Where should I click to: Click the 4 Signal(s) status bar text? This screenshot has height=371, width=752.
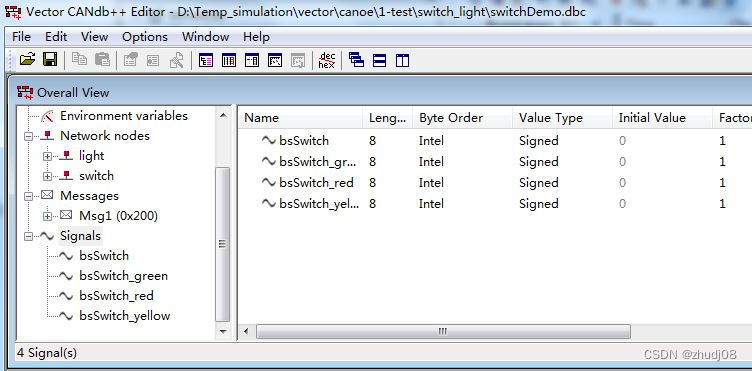(47, 353)
